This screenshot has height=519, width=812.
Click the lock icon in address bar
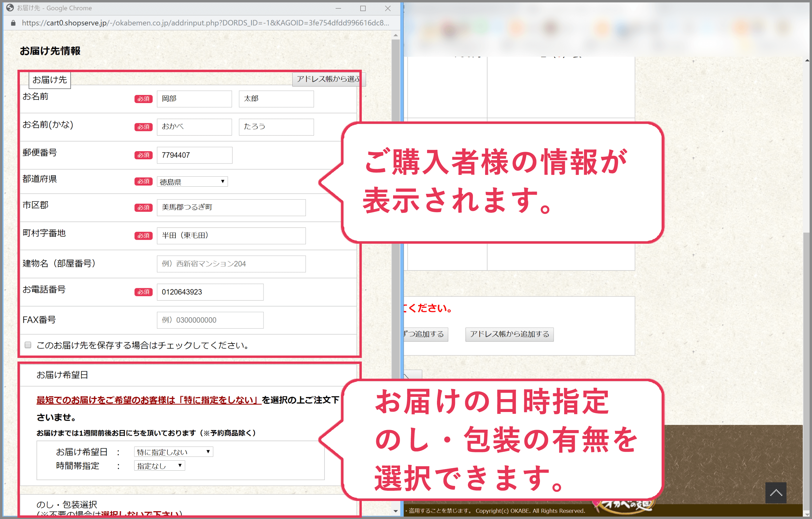(13, 23)
